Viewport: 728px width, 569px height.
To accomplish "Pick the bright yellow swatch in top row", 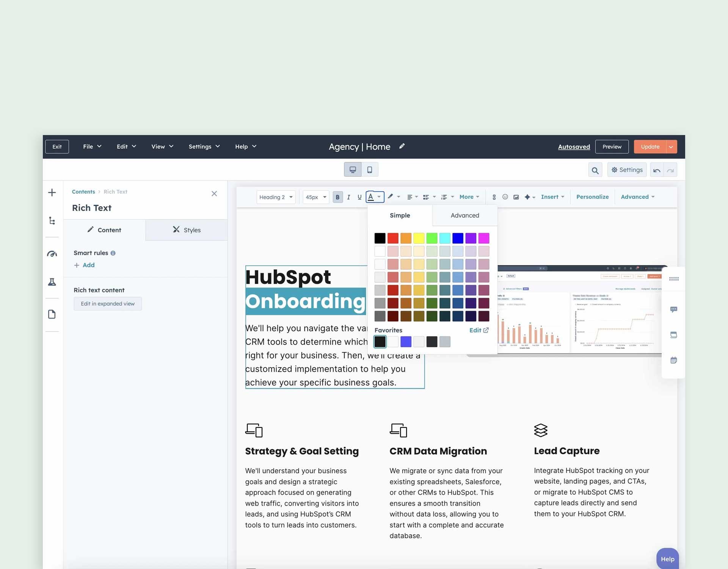I will pyautogui.click(x=419, y=238).
